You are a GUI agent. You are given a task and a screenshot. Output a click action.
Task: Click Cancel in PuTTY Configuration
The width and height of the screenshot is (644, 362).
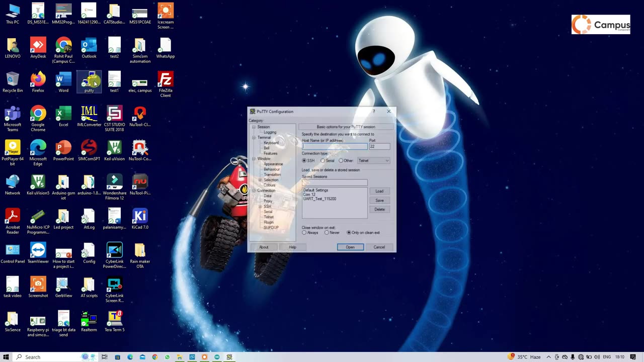click(379, 247)
